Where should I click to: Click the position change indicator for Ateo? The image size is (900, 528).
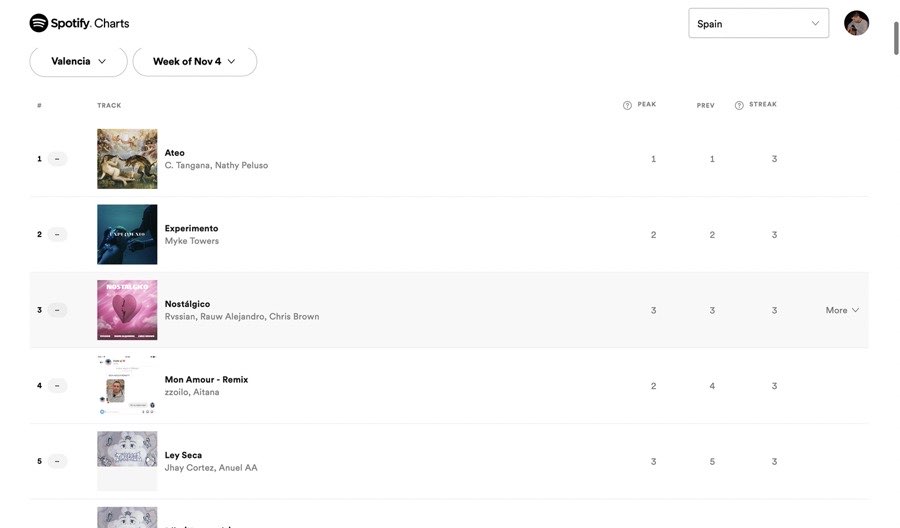coord(57,159)
